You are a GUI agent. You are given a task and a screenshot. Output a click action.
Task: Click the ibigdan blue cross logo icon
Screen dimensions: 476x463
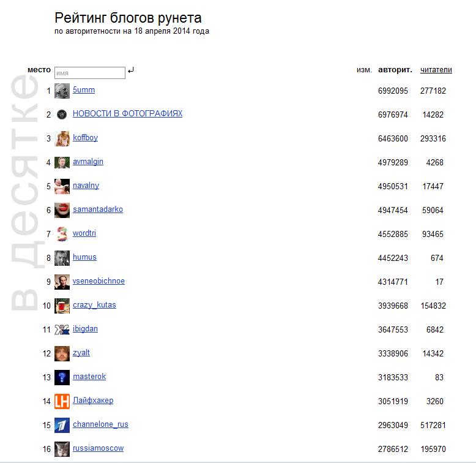coord(62,329)
